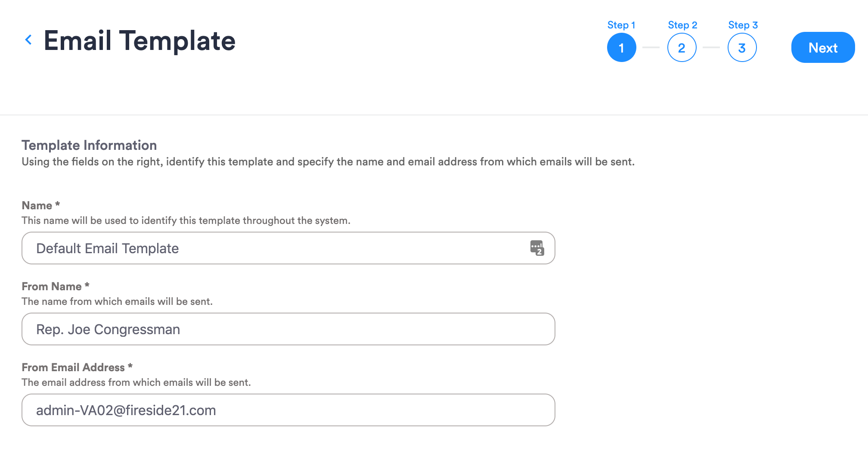Click the password manager icon in Name field
This screenshot has height=453, width=868.
pos(537,248)
